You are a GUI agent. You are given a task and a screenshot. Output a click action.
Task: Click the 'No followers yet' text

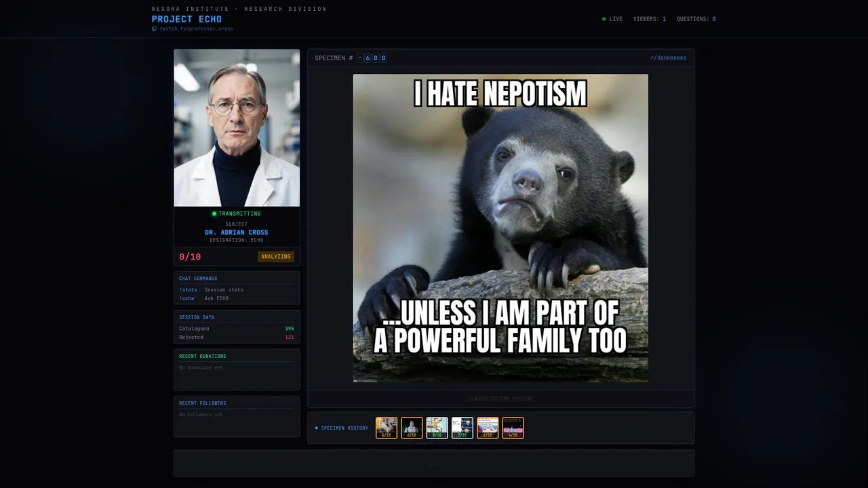click(201, 414)
